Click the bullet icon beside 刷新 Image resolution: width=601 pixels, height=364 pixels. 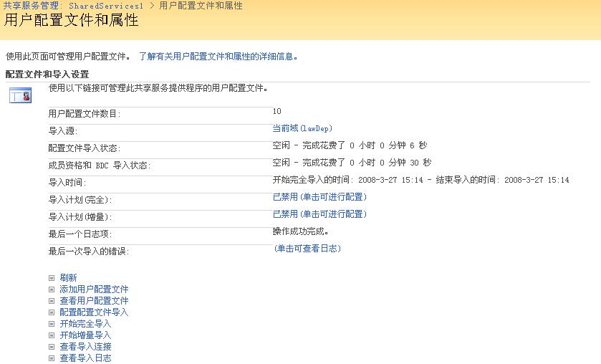[52, 278]
